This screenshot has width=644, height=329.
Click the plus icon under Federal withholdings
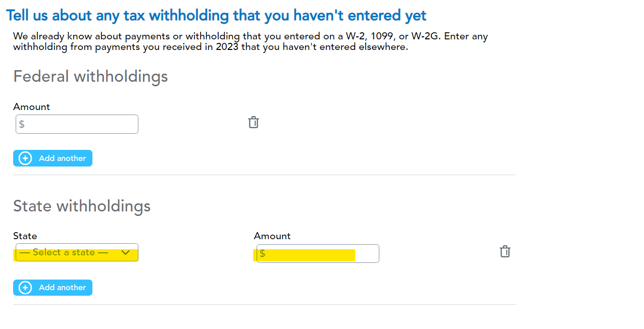click(x=25, y=158)
